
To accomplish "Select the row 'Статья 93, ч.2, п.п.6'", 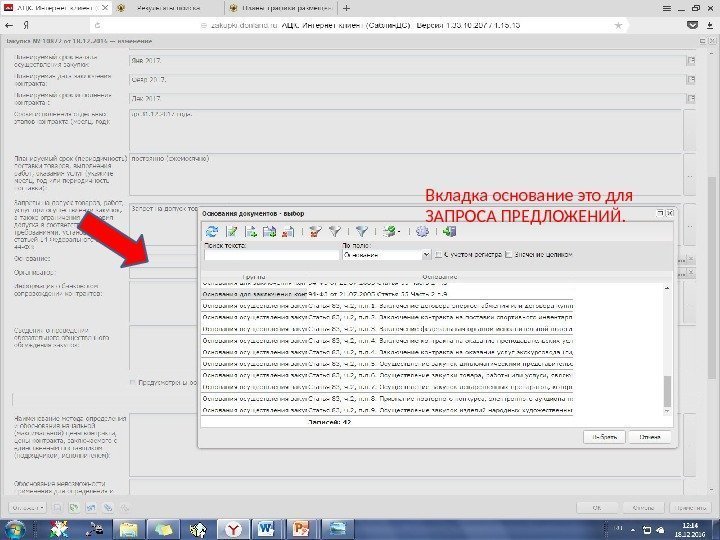I will point(388,376).
